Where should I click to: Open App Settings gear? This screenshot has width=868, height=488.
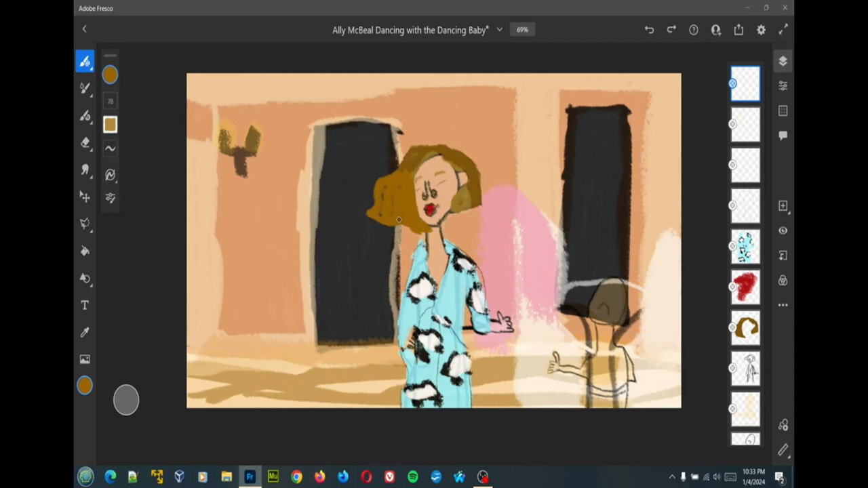click(x=761, y=30)
